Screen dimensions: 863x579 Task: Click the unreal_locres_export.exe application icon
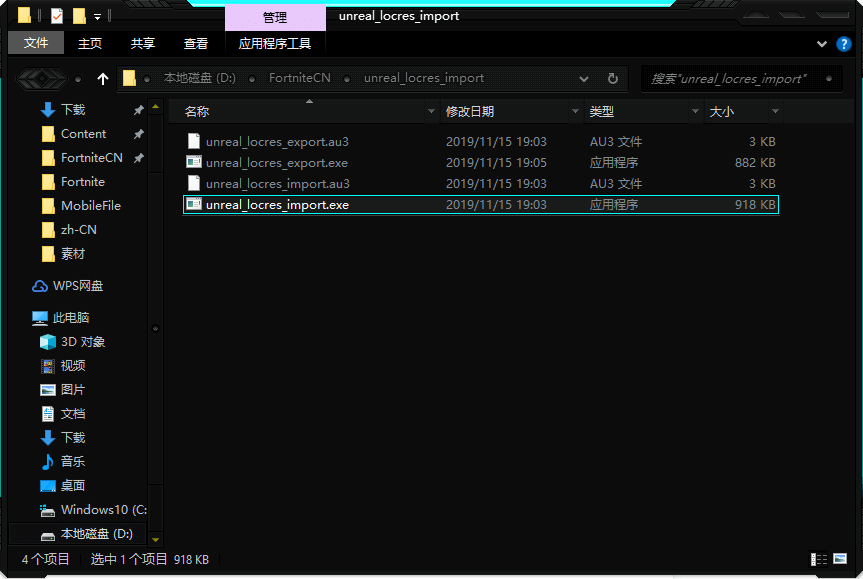[194, 162]
